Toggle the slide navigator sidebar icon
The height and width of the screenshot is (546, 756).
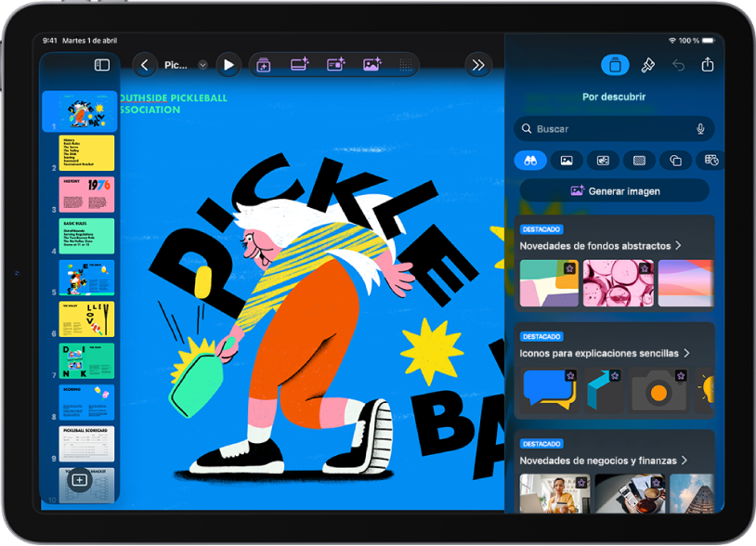[x=102, y=65]
